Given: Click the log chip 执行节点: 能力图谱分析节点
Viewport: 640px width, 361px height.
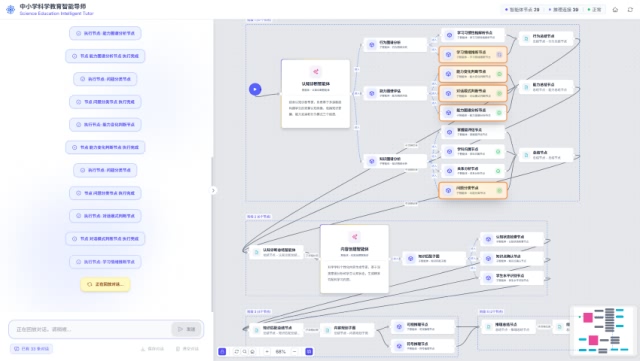Looking at the screenshot, I should coord(105,33).
